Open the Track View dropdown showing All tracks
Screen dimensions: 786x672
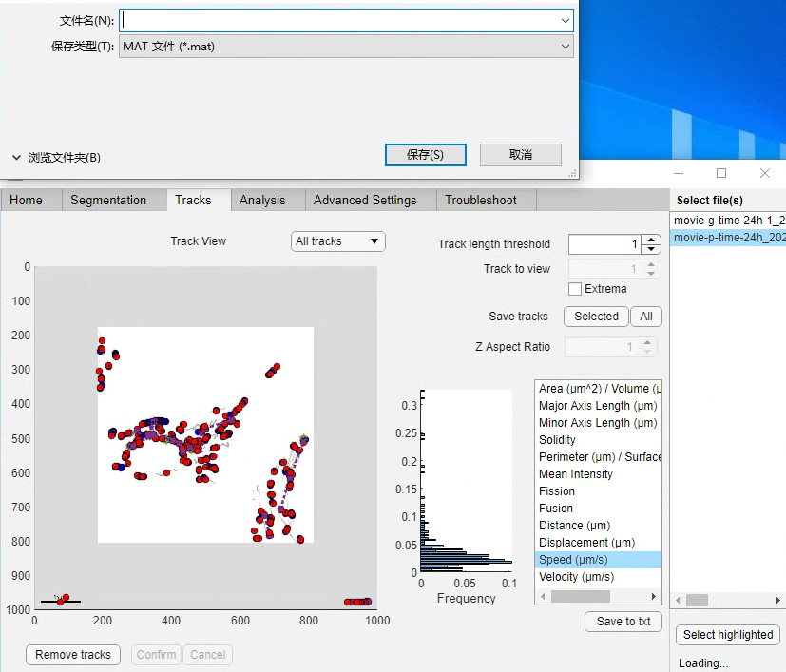[x=337, y=241]
